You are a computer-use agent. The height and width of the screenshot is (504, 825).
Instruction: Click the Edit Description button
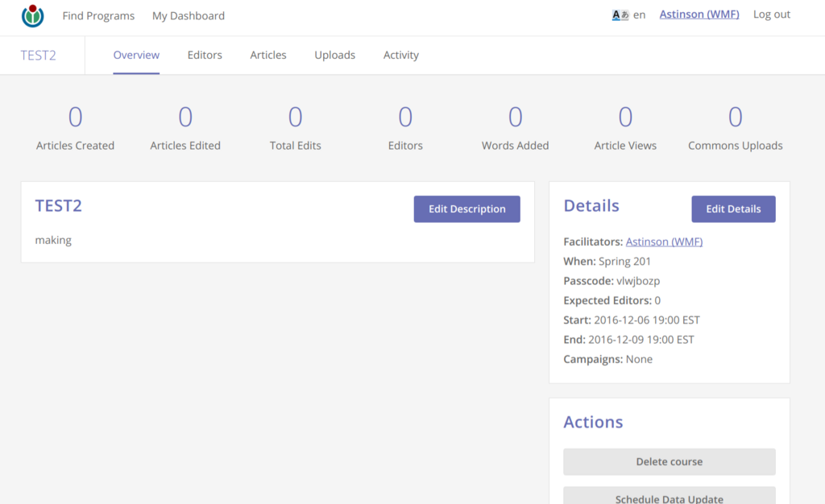(466, 209)
